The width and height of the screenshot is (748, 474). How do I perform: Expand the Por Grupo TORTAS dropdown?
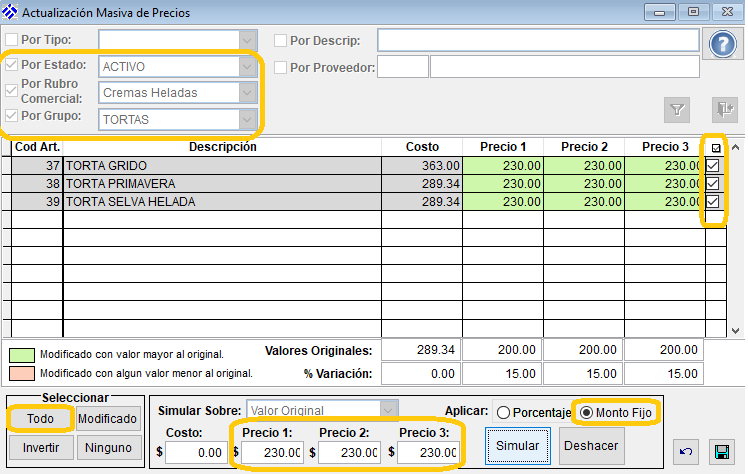click(x=247, y=119)
